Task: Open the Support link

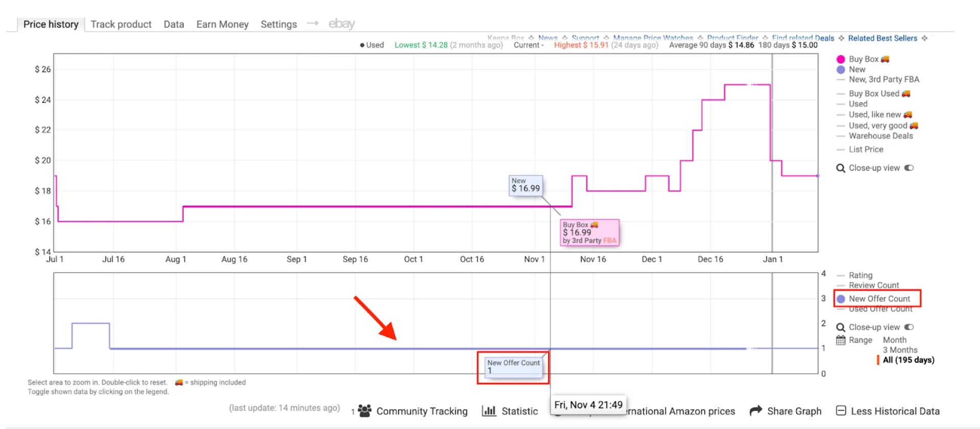Action: click(585, 38)
